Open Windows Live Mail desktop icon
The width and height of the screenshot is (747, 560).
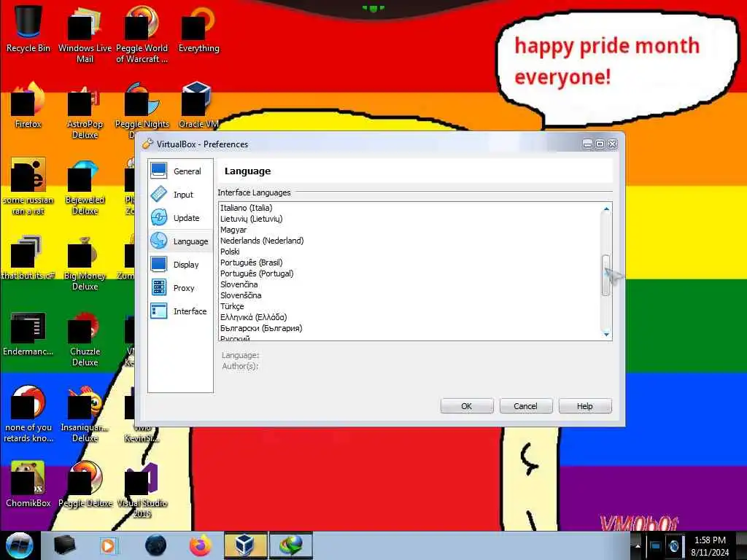(85, 34)
